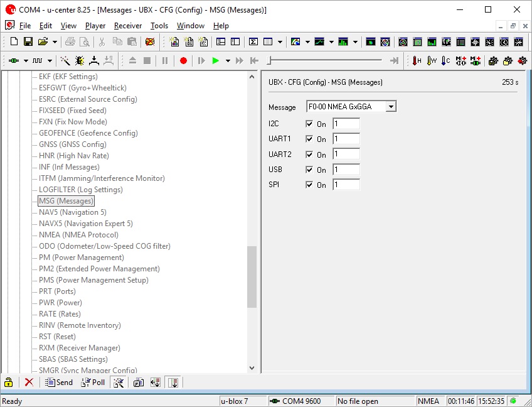Click the red hotstart H thermometer icon

coord(417,61)
